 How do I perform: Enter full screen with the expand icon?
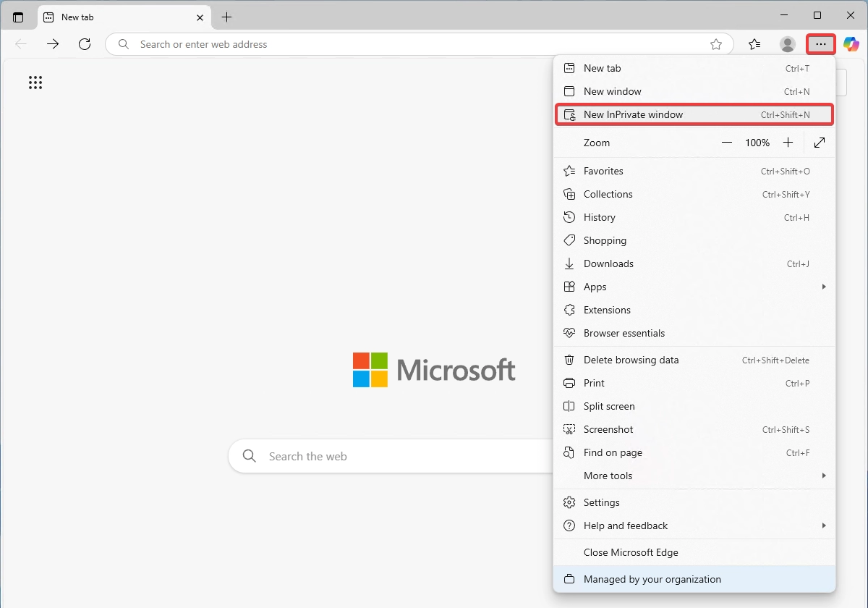point(820,143)
